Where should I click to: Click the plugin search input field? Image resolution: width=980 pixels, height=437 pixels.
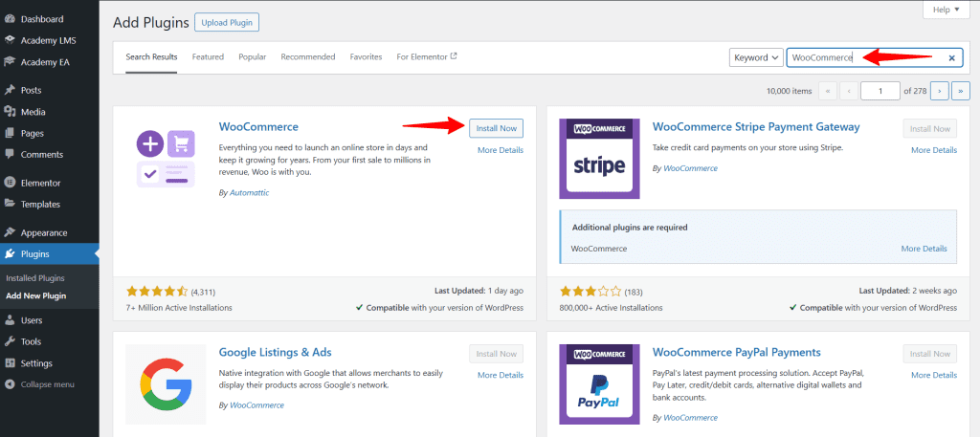click(x=875, y=57)
